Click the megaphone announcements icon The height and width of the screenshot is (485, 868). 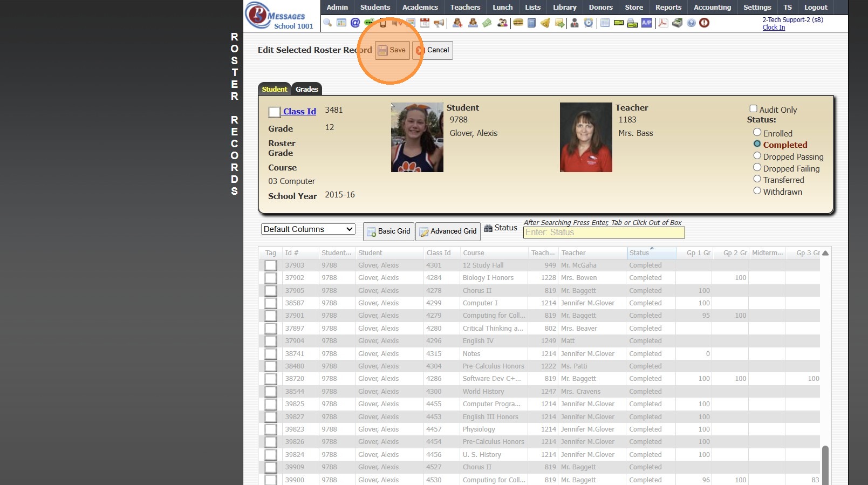pos(439,23)
